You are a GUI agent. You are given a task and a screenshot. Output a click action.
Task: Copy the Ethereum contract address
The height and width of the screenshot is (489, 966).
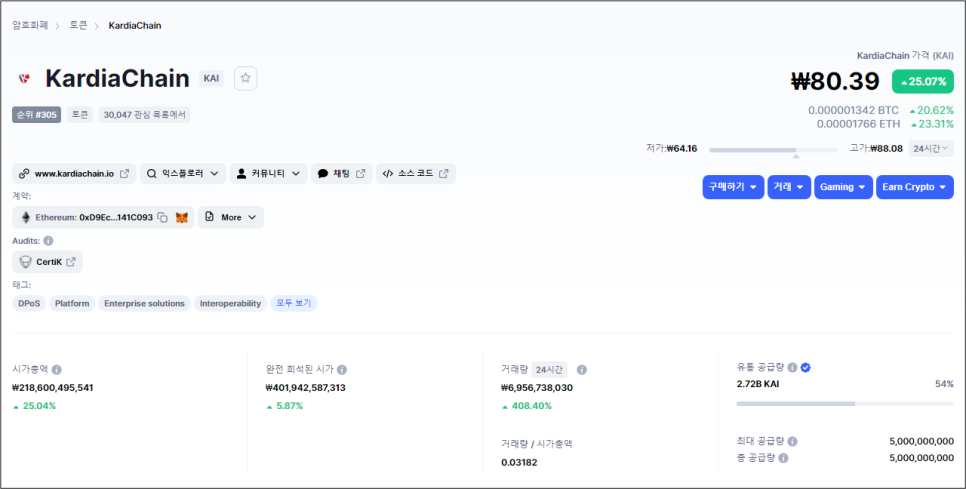click(162, 217)
